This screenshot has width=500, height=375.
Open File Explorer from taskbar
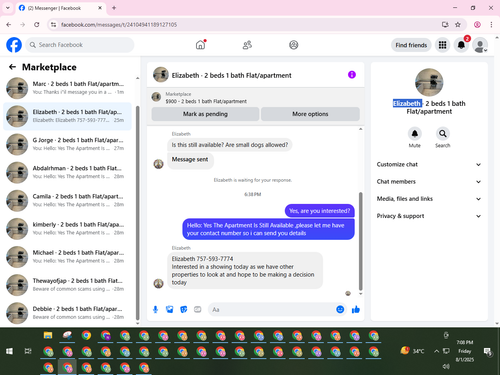[48, 335]
